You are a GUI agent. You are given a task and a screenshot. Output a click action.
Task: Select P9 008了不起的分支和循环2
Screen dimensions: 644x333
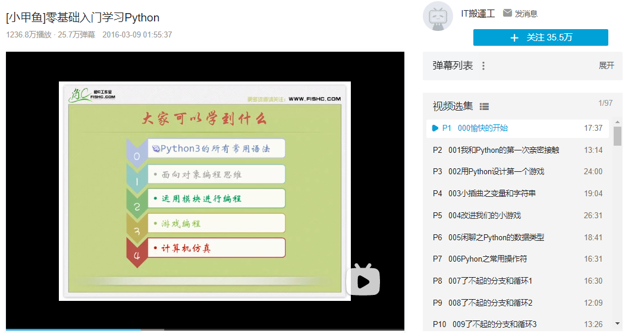click(x=517, y=303)
